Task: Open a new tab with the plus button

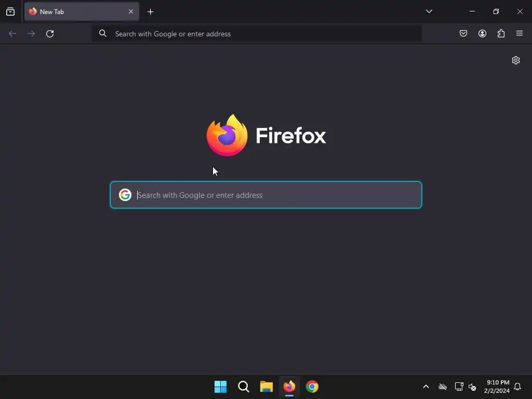Action: click(x=150, y=12)
